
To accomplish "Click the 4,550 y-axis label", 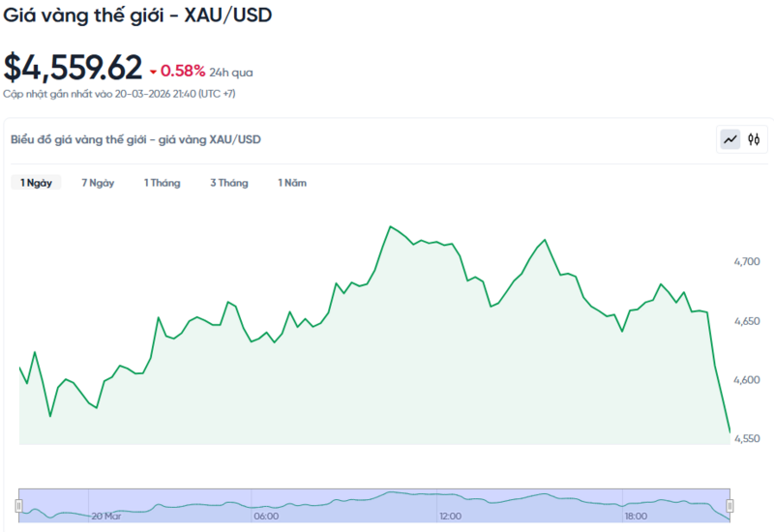I will [748, 438].
